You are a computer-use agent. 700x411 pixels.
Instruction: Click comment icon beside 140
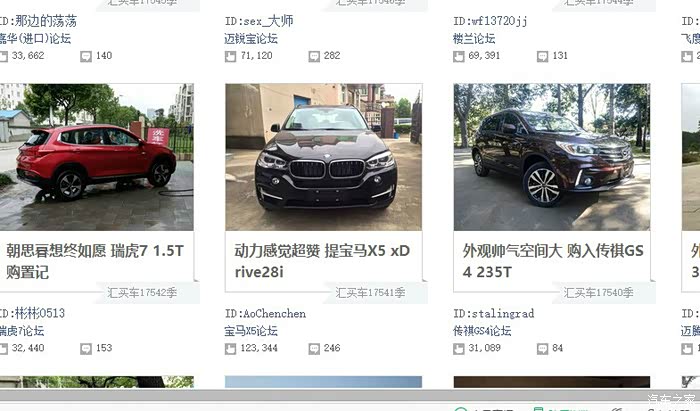(x=86, y=56)
